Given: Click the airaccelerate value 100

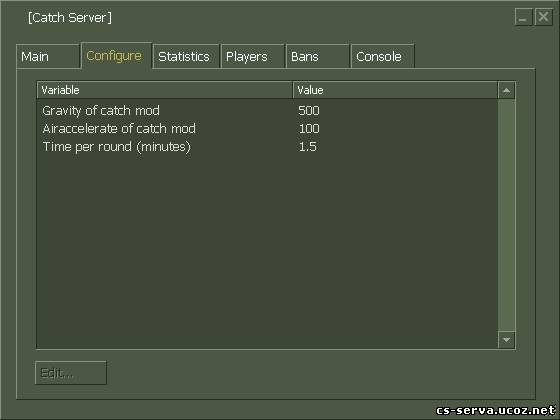Looking at the screenshot, I should (x=309, y=129).
